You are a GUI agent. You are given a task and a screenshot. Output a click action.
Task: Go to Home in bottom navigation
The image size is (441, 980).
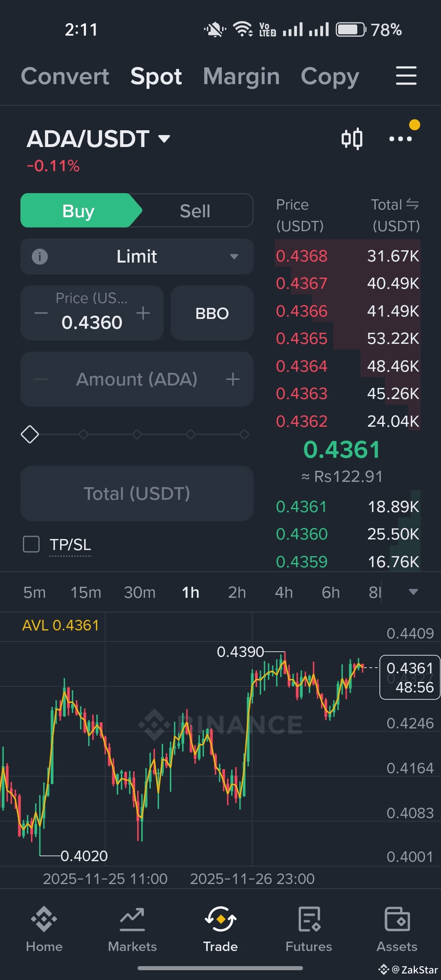tap(44, 929)
